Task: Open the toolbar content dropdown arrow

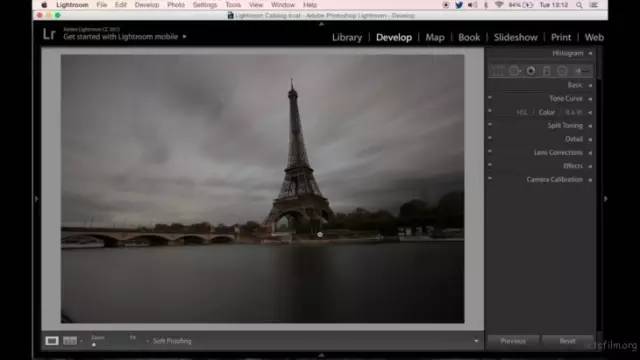Action: 476,341
